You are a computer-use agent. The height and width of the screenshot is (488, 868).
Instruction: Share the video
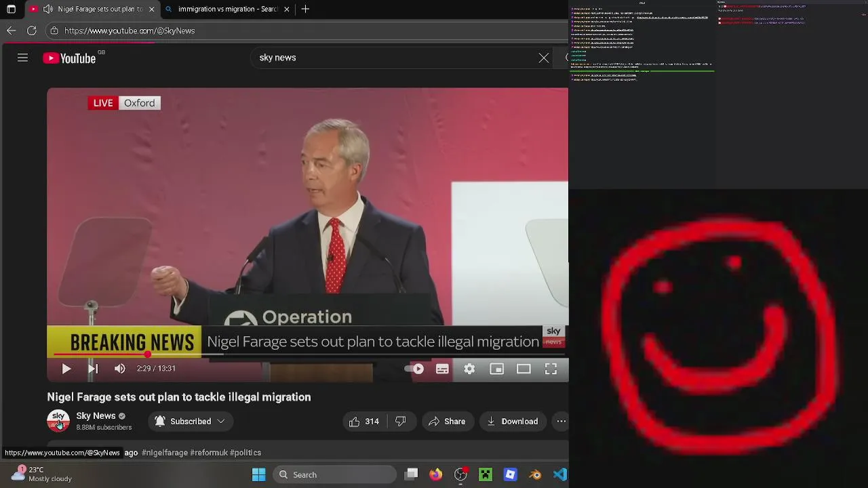point(447,422)
